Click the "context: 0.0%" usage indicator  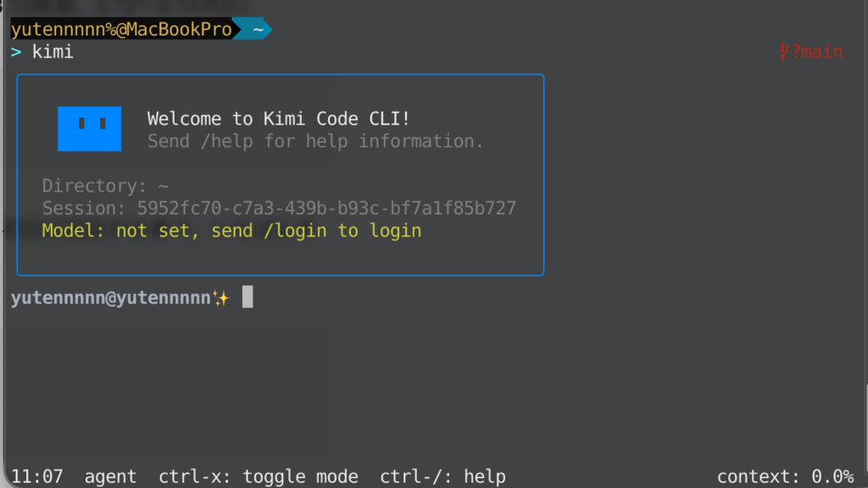pos(785,477)
